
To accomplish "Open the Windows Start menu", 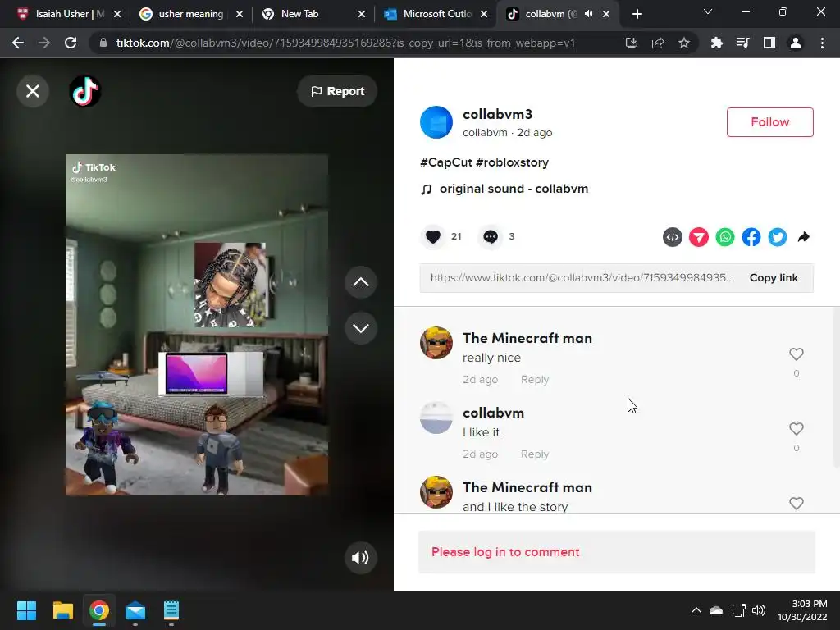I will tap(26, 610).
